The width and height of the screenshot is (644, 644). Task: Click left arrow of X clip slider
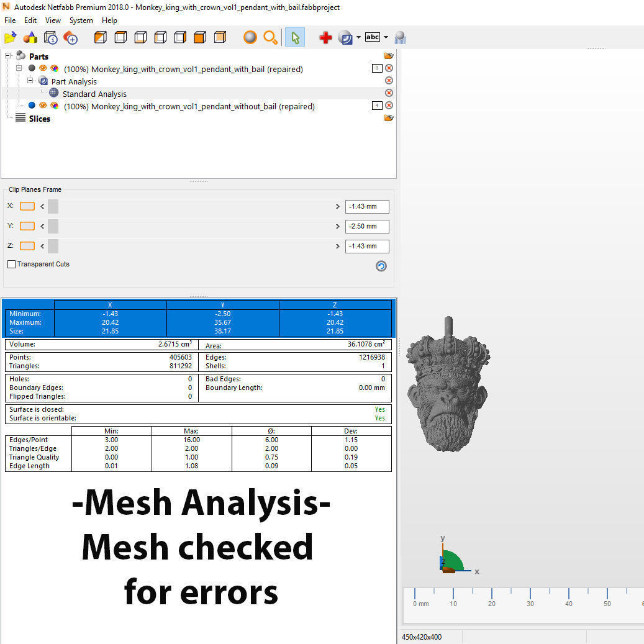[42, 207]
